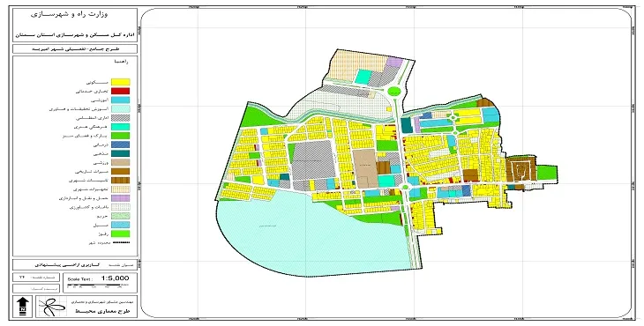Click the gray hatched administrative legend swatch
Image resolution: width=644 pixels, height=326 pixels.
click(x=120, y=118)
